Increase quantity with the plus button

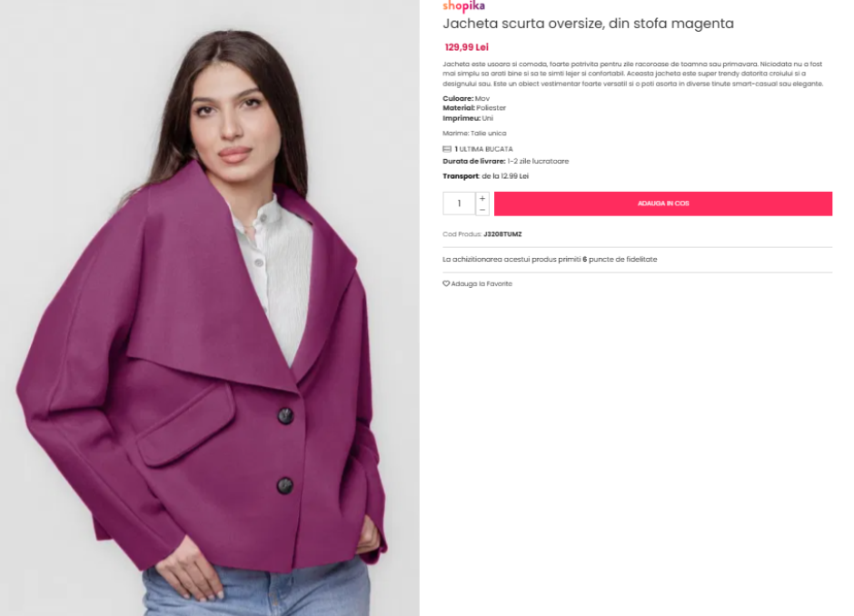[482, 198]
